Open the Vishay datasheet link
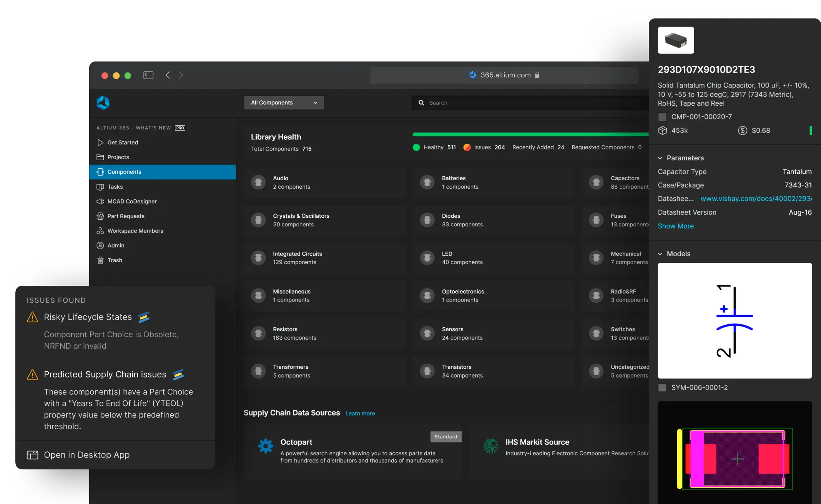821x504 pixels. (x=756, y=199)
